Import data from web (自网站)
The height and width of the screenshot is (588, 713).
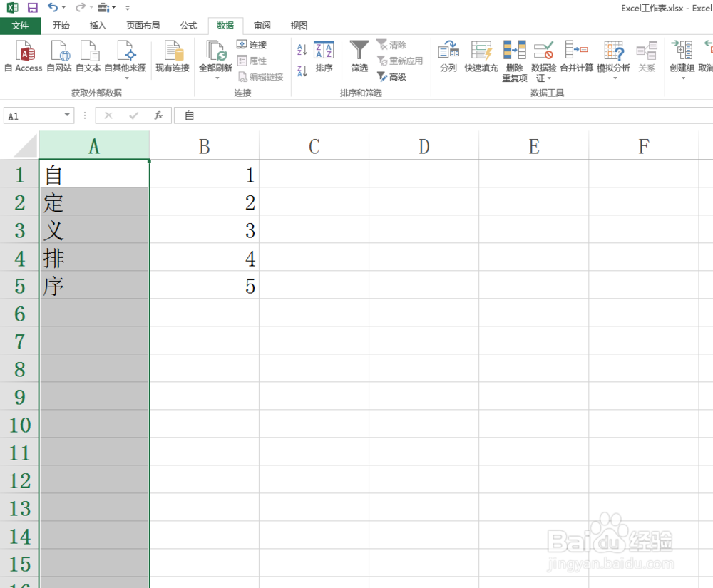[59, 56]
